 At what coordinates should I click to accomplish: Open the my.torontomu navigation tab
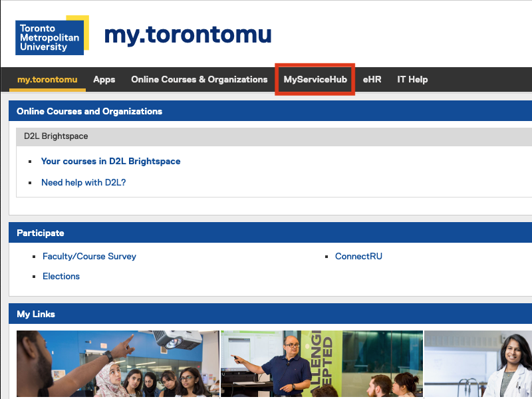[47, 79]
